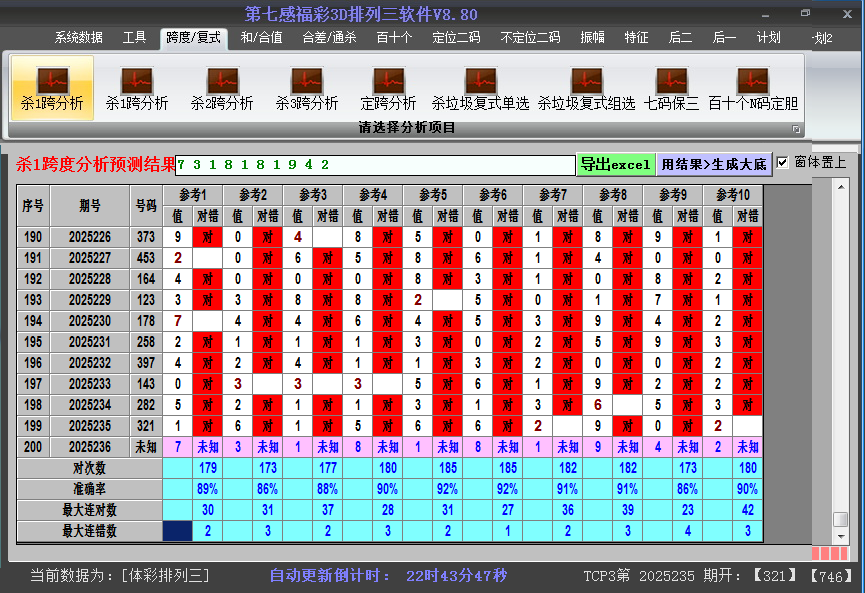Switch to the 和/合值 tab
This screenshot has height=593, width=865.
(x=261, y=38)
